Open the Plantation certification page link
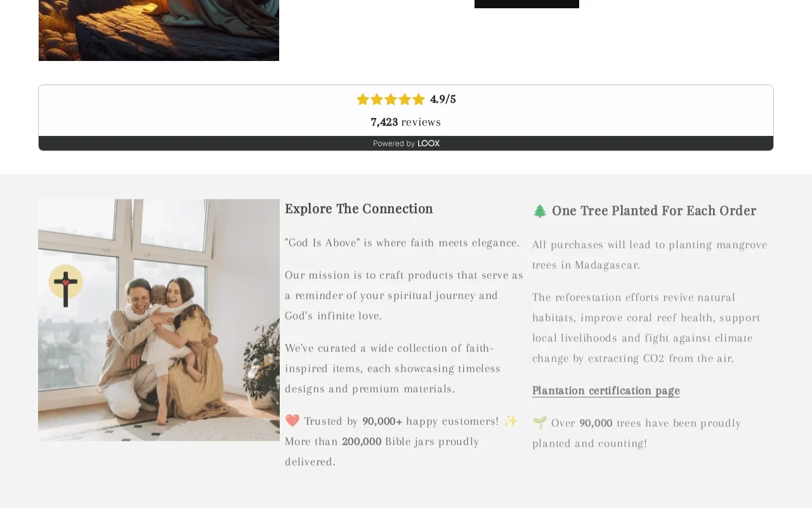812x508 pixels. point(606,391)
